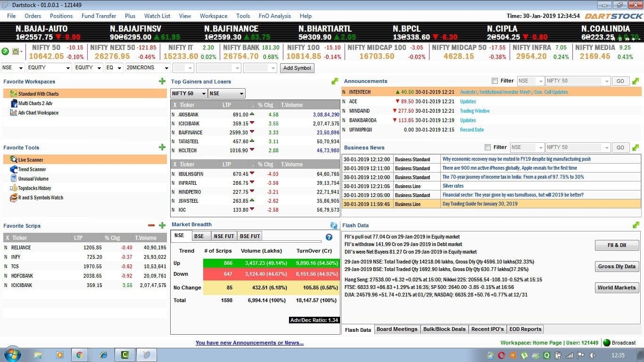Enable the Business News Filter checkbox
644x362 pixels.
pyautogui.click(x=488, y=147)
